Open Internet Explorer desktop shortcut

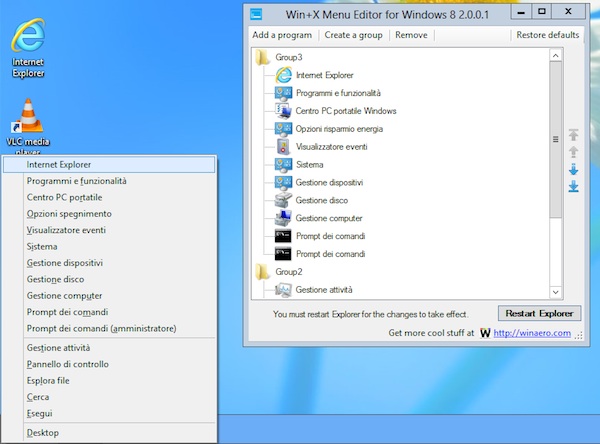tap(28, 47)
